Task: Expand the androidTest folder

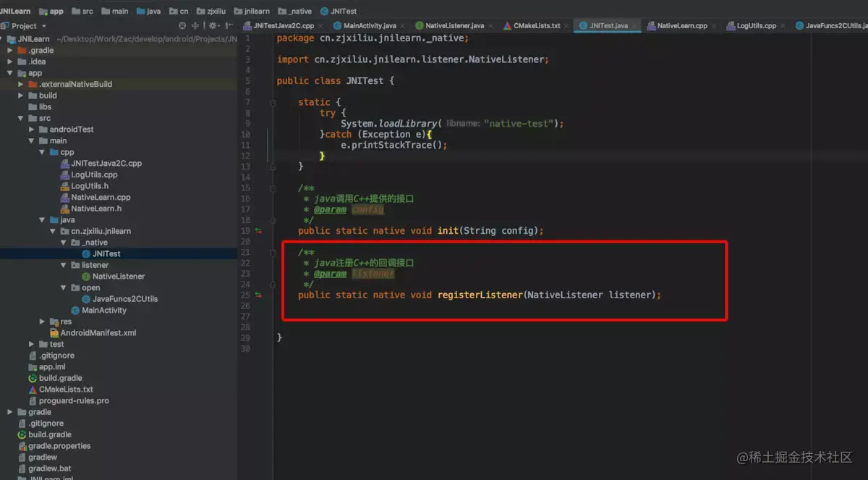Action: tap(32, 130)
